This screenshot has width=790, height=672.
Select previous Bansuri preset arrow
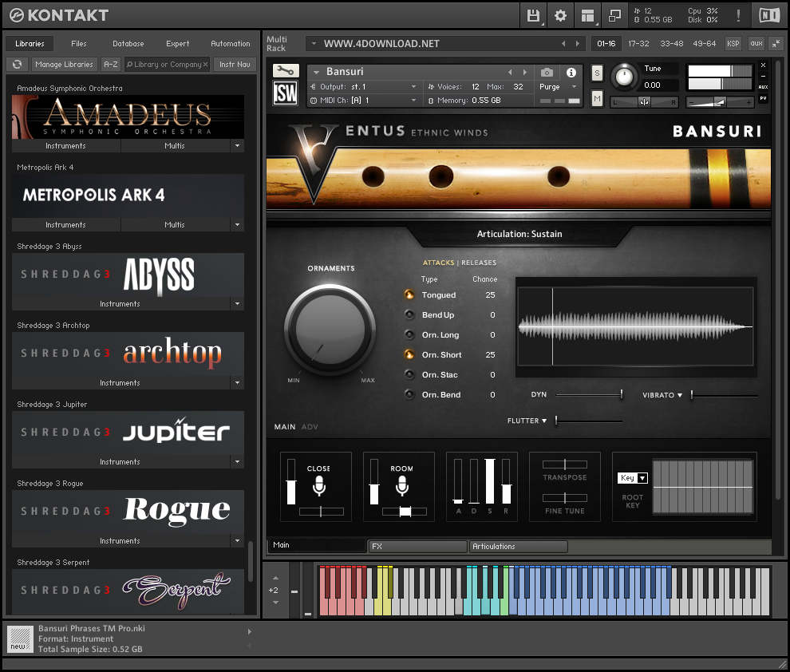pos(510,72)
